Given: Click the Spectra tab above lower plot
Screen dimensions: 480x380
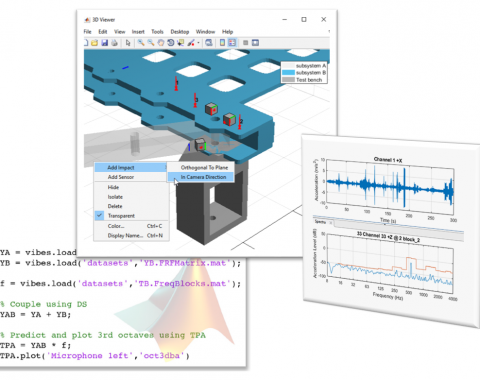Looking at the screenshot, I should (320, 222).
